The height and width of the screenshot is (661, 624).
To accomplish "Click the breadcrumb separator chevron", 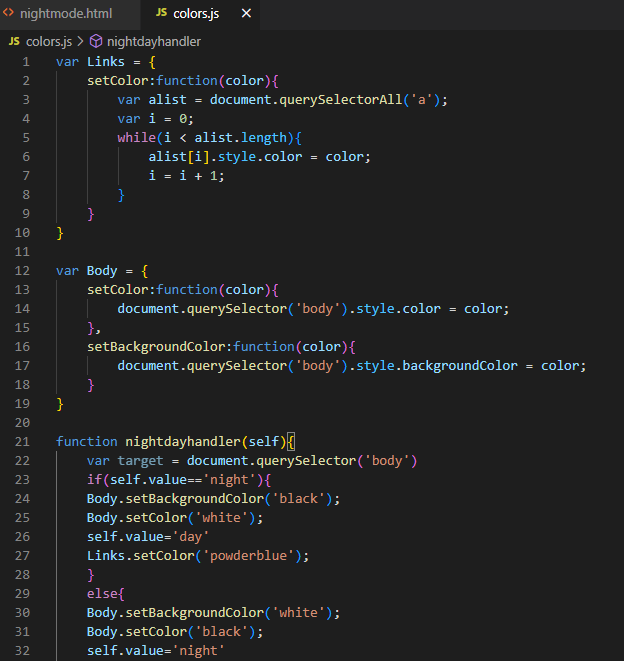I will tap(80, 41).
